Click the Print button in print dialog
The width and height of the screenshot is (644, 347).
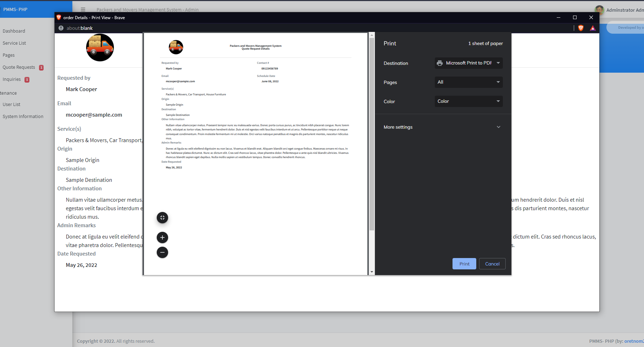(464, 264)
